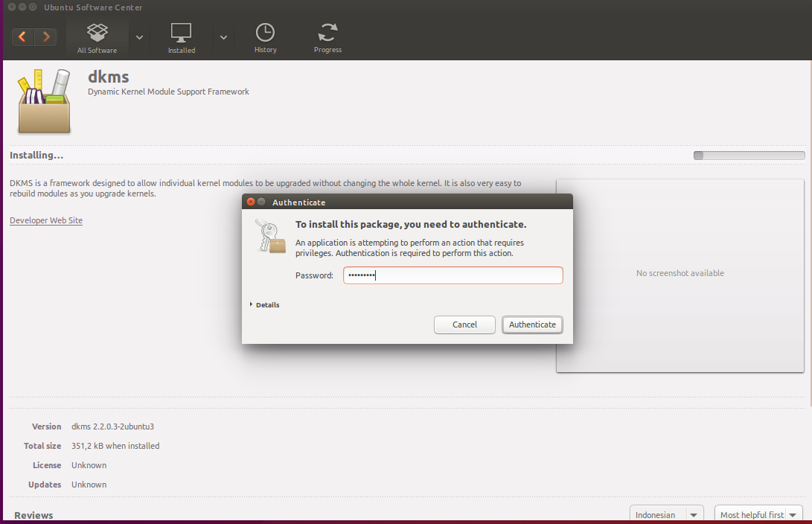This screenshot has width=812, height=524.
Task: Click the dkms version text
Action: click(112, 426)
